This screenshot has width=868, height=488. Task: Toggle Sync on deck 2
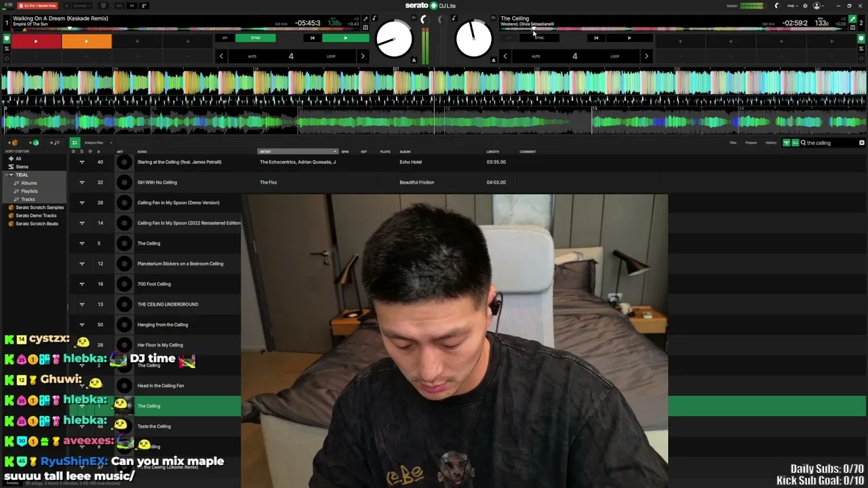539,38
